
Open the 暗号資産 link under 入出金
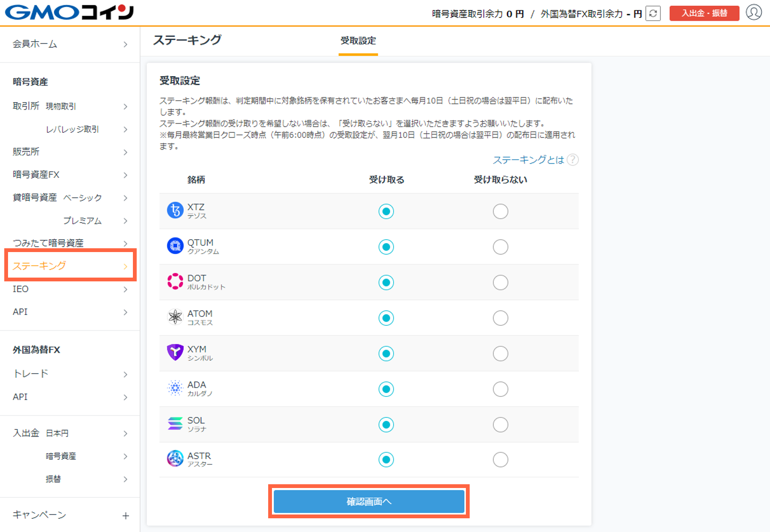pos(61,456)
